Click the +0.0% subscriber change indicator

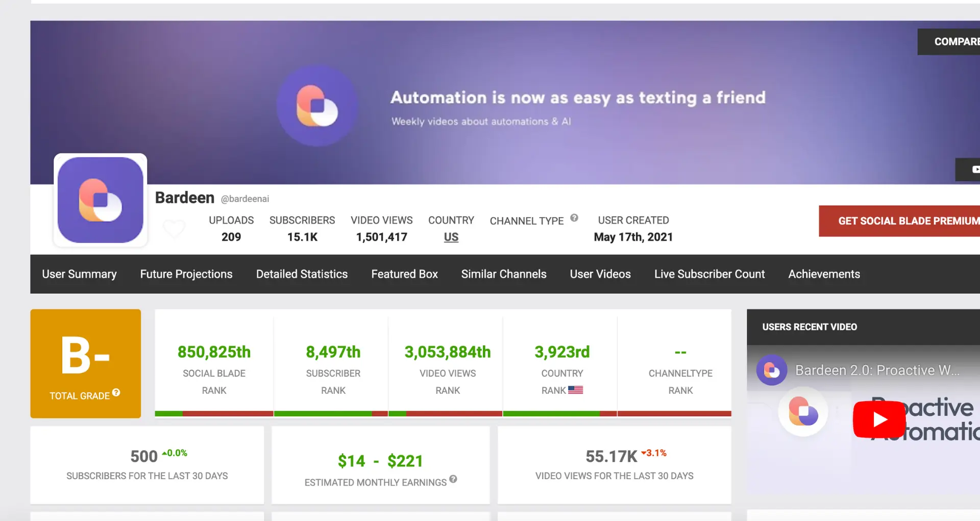tap(175, 453)
